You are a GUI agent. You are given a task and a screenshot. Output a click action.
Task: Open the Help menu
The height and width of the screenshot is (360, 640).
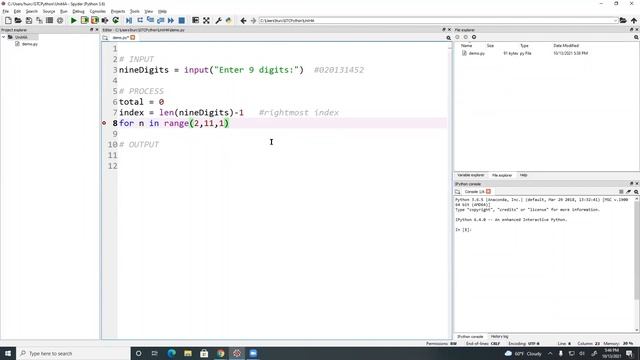[162, 11]
